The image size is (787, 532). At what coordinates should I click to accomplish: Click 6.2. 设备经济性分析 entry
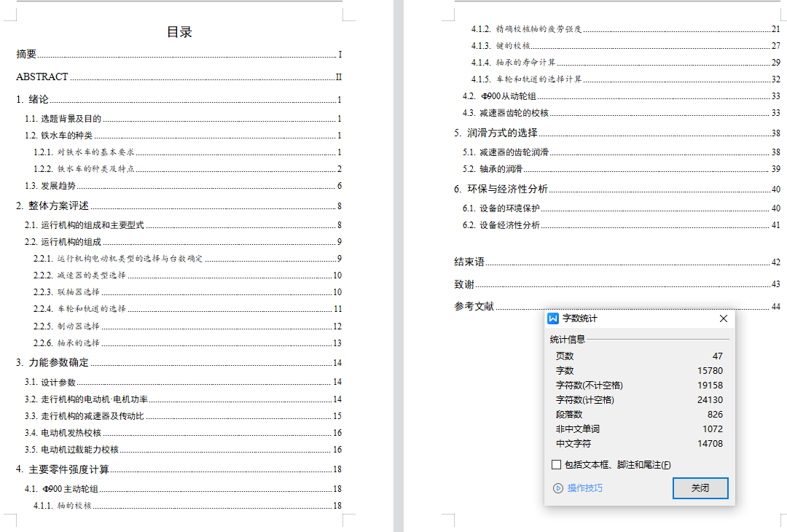coord(622,225)
